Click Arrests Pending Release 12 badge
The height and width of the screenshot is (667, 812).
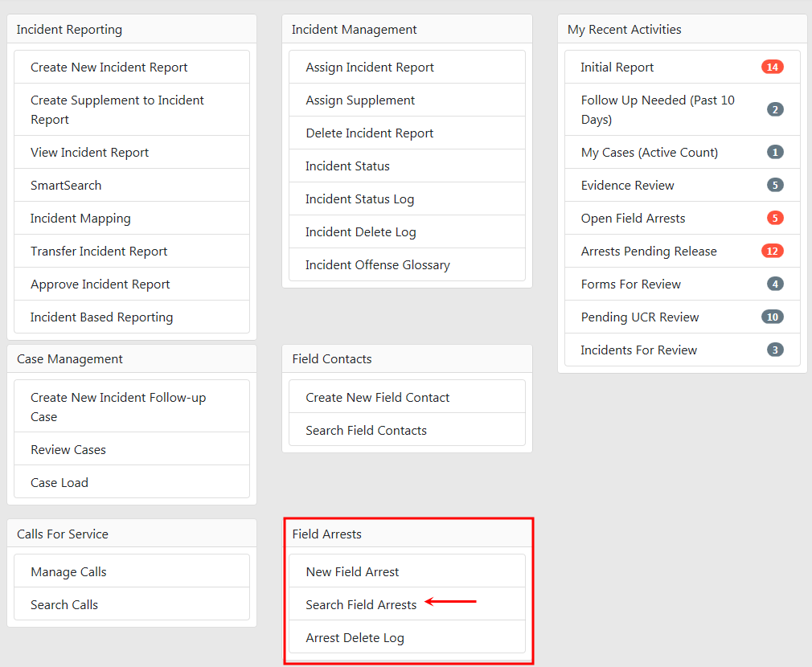[x=772, y=252]
